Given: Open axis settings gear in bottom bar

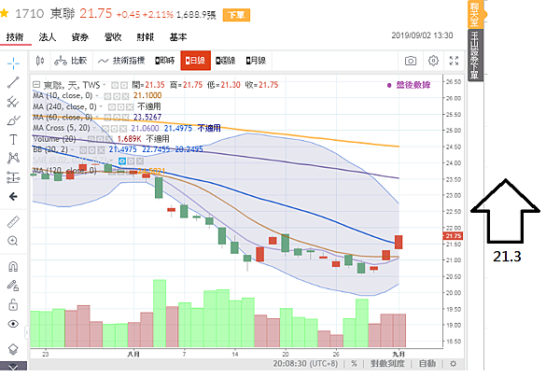Looking at the screenshot, I should point(454,364).
